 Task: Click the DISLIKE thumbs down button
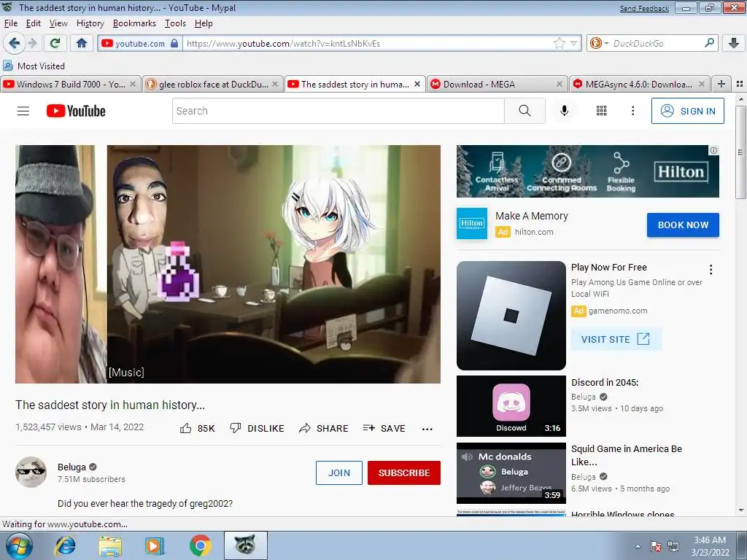click(257, 429)
